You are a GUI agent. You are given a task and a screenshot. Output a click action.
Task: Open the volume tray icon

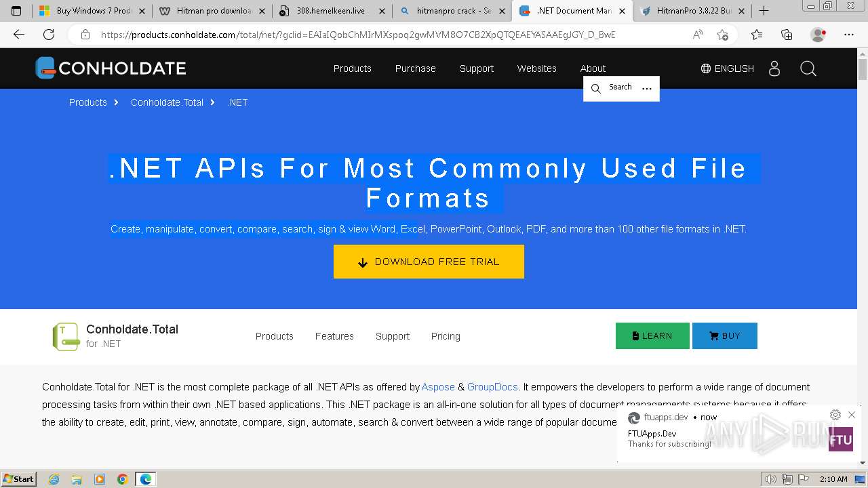pyautogui.click(x=770, y=479)
